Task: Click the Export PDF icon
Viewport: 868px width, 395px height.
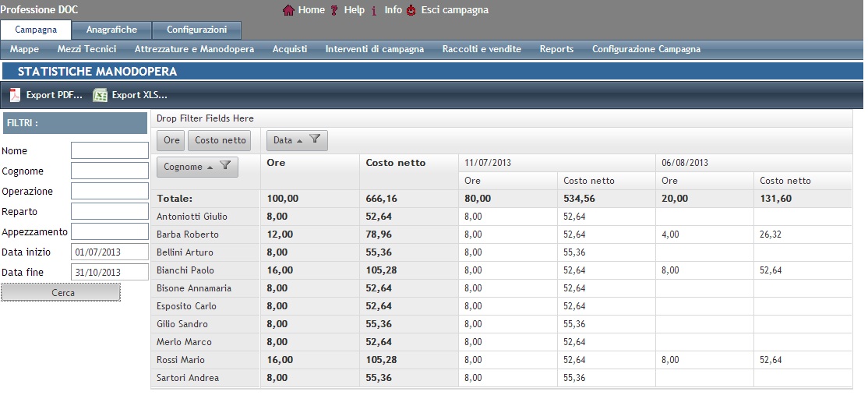Action: (15, 95)
